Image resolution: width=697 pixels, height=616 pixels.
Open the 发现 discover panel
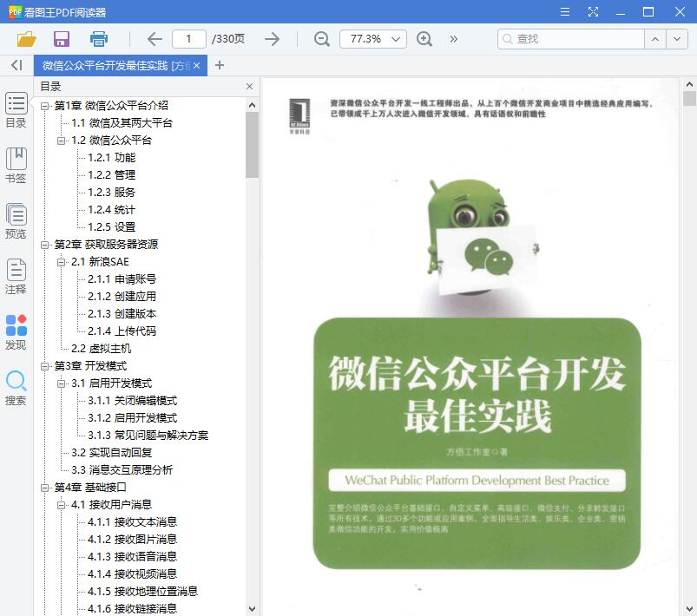[16, 332]
